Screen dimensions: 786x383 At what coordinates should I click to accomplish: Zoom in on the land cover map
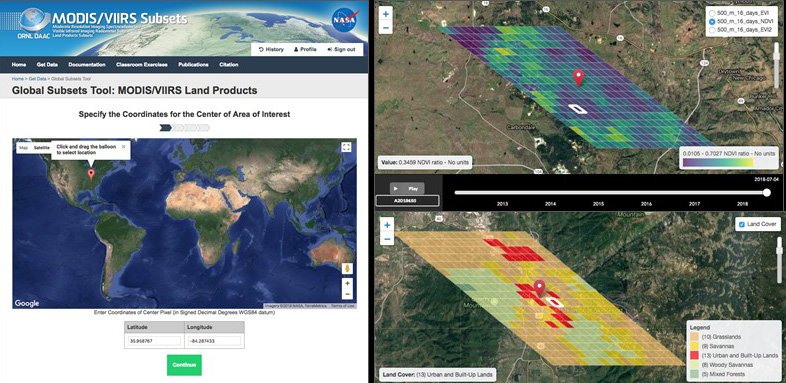pyautogui.click(x=387, y=226)
